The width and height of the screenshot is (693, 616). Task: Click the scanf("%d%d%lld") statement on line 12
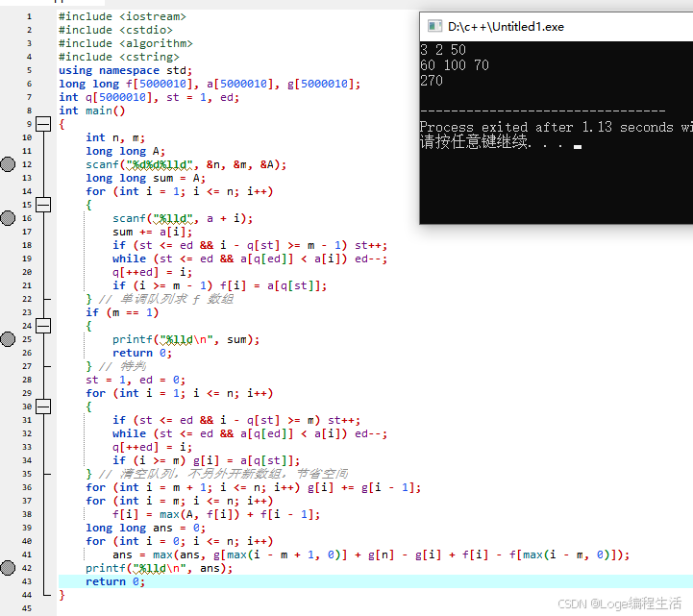click(x=186, y=164)
